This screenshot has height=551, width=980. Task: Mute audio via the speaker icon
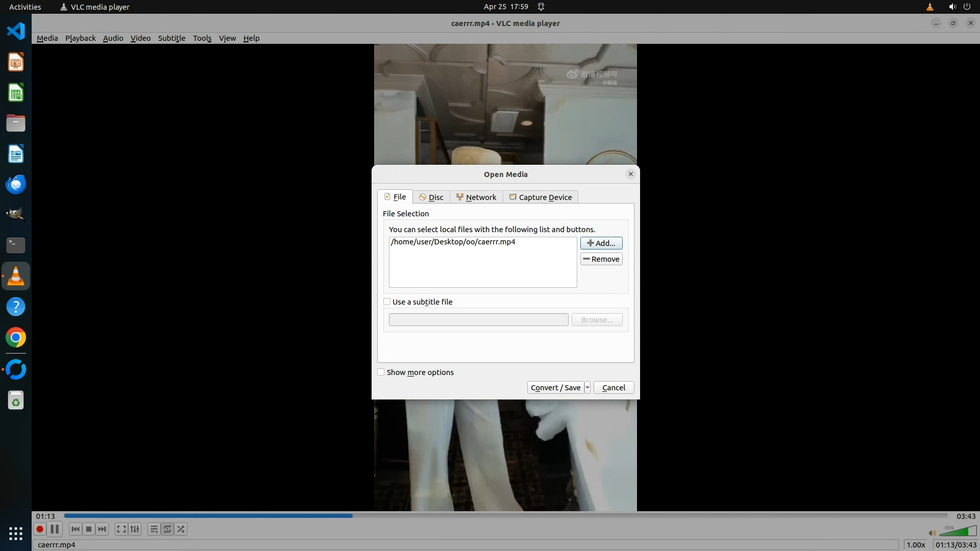(932, 533)
